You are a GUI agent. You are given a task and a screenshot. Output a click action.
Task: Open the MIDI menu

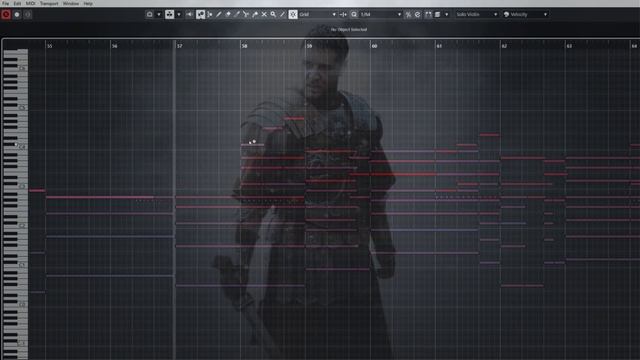click(x=31, y=3)
